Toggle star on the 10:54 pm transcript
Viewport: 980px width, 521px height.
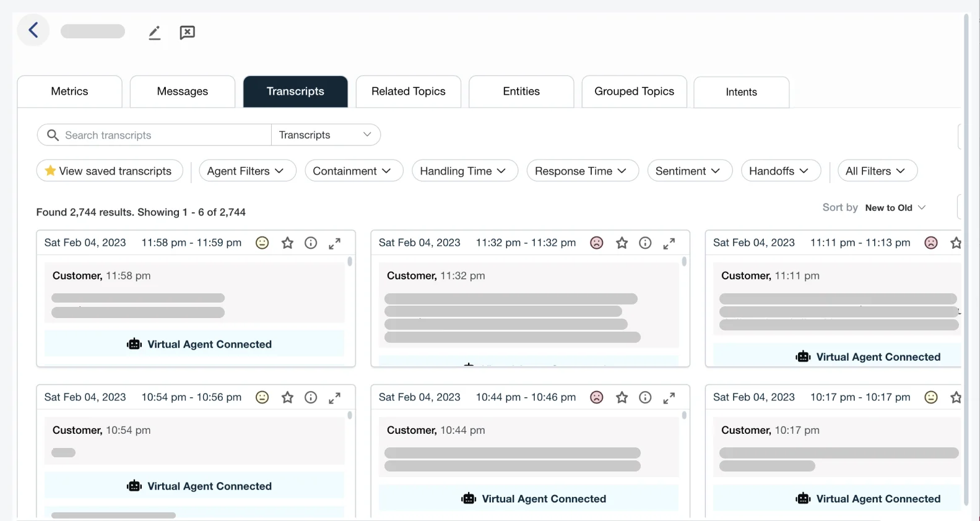(x=287, y=397)
